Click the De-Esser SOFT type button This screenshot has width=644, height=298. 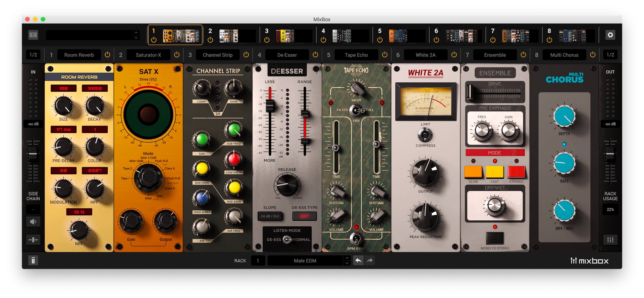[x=305, y=216]
